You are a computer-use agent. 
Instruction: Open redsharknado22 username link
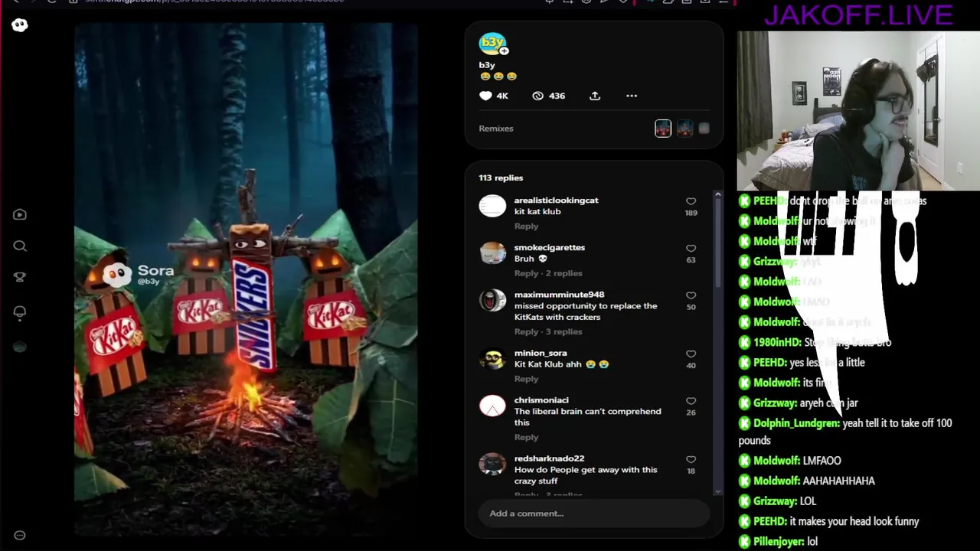point(549,458)
